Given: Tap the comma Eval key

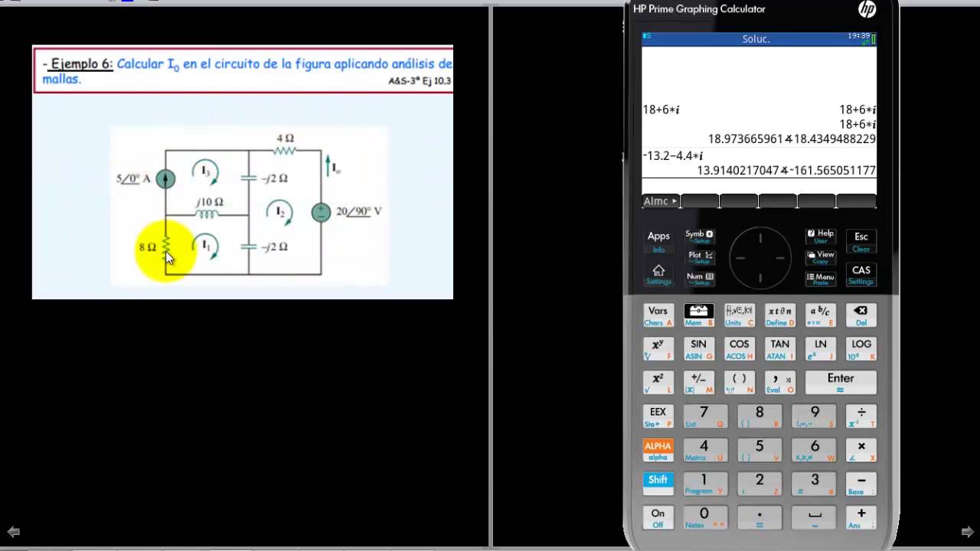Looking at the screenshot, I should pos(779,383).
